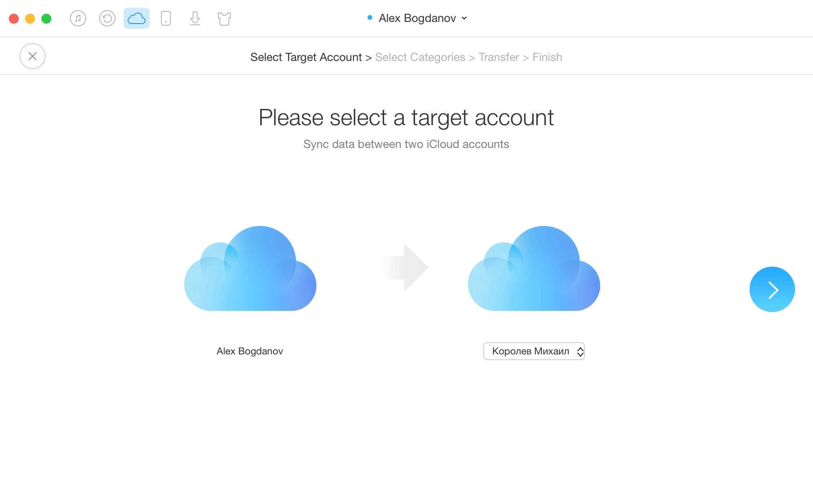Viewport: 813px width, 504px height.
Task: Open the device manager phone icon
Action: coord(166,18)
